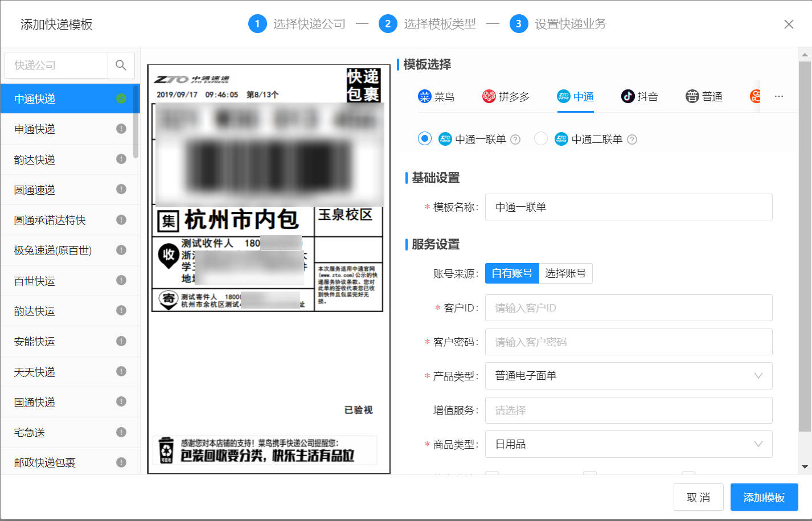Click info icon beside 宅急送
This screenshot has height=521, width=812.
[121, 432]
